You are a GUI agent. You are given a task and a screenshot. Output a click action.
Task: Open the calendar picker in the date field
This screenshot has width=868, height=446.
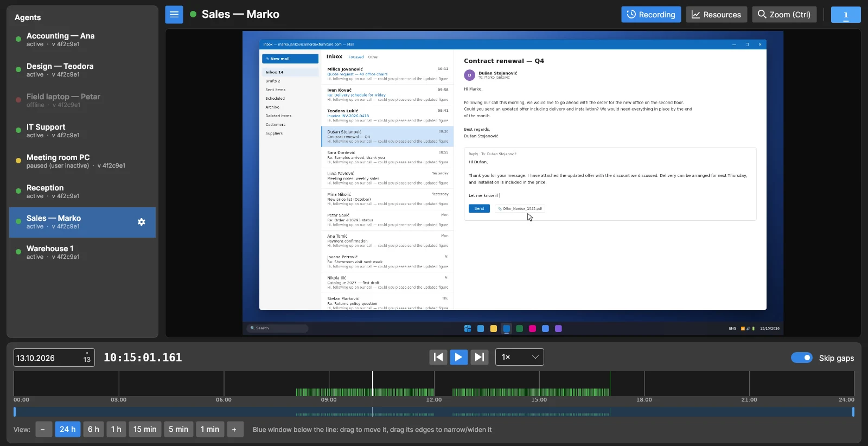coord(87,358)
